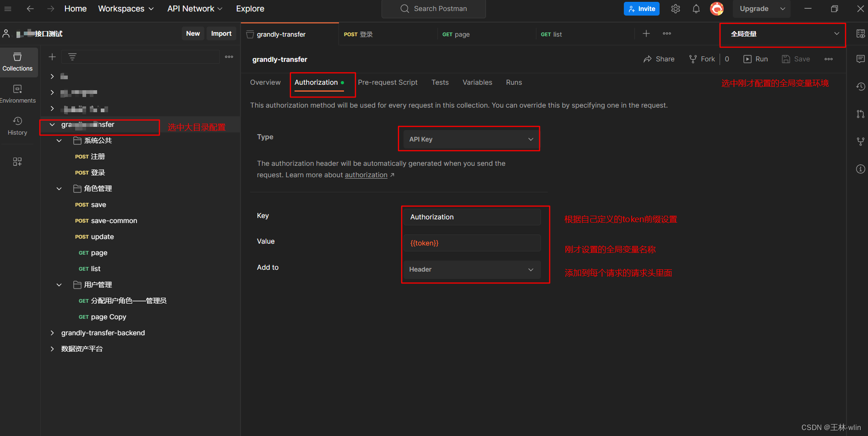The height and width of the screenshot is (436, 868).
Task: Click the Value field containing {{token}}
Action: (x=472, y=243)
